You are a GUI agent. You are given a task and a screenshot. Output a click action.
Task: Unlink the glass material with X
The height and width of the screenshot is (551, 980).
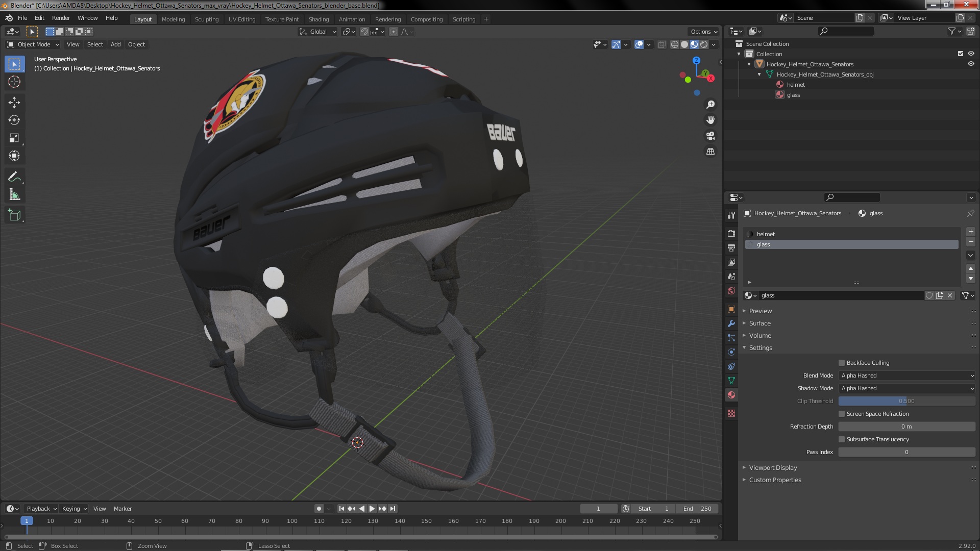coord(950,295)
